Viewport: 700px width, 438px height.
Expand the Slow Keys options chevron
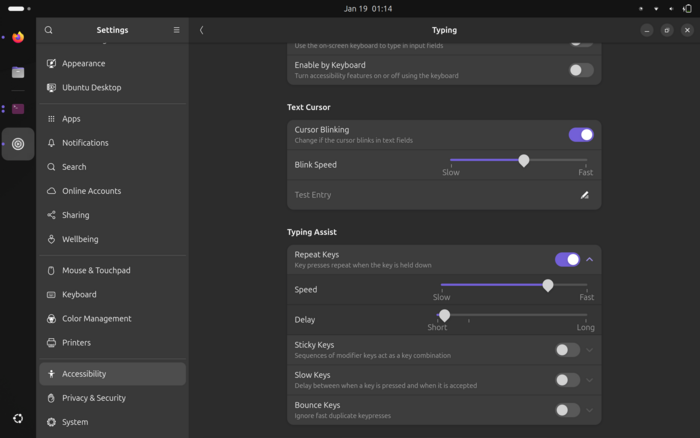pos(590,380)
